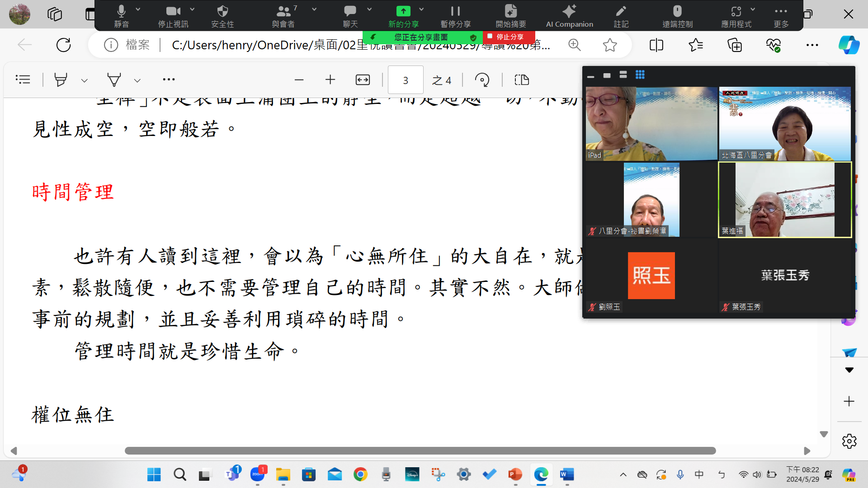The height and width of the screenshot is (488, 868).
Task: Zoom out the PDF with minus
Action: coord(299,80)
